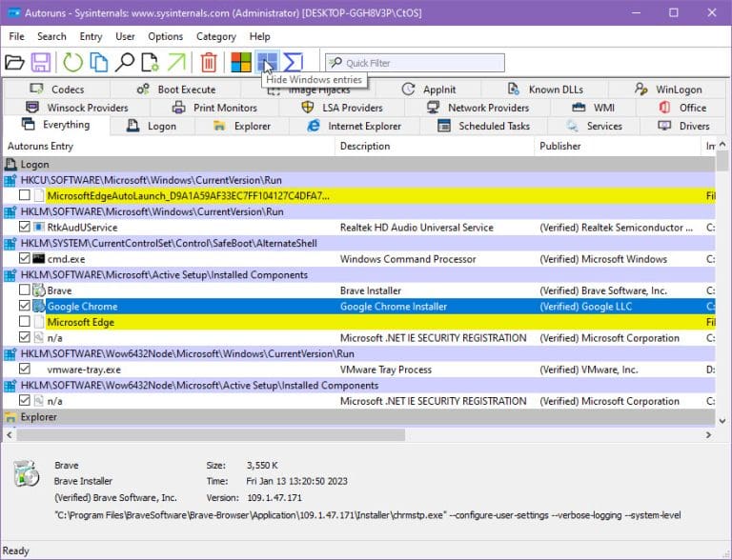Switch to the AppInit tab
Screen dimensions: 732x560
[429, 90]
